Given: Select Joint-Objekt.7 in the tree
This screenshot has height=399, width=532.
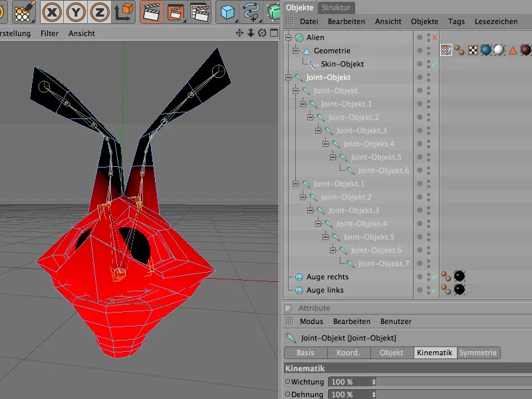Looking at the screenshot, I should [384, 263].
